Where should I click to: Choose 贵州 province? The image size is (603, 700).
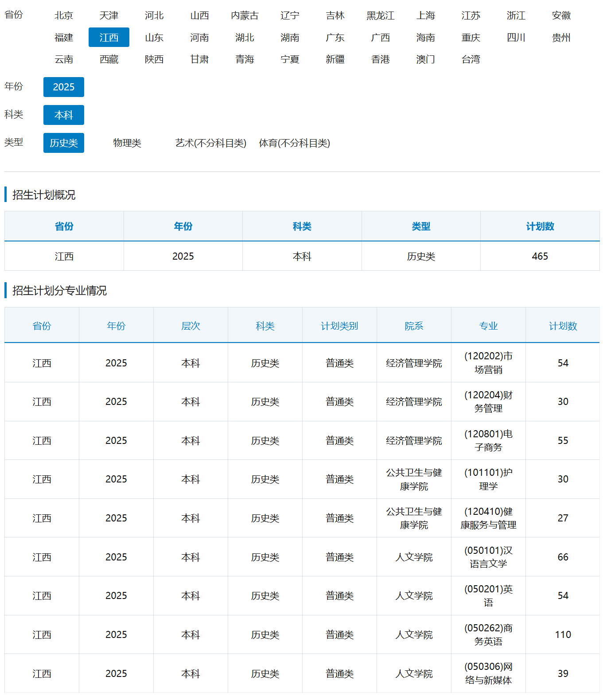click(x=561, y=38)
